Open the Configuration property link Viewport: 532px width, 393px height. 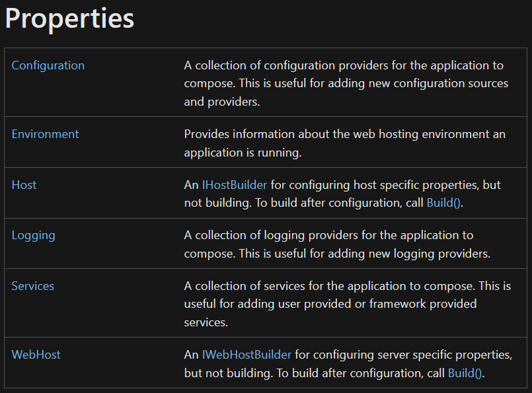(x=48, y=65)
